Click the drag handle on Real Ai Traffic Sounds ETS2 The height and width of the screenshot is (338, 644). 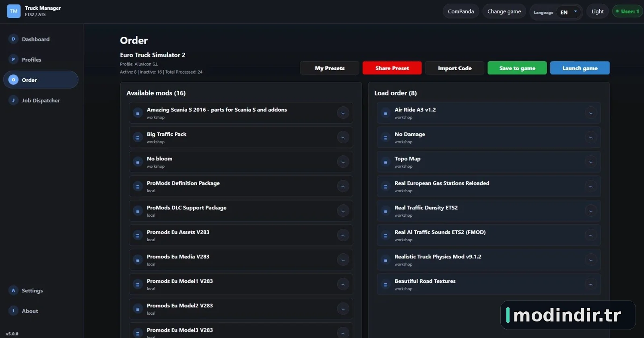tap(386, 236)
